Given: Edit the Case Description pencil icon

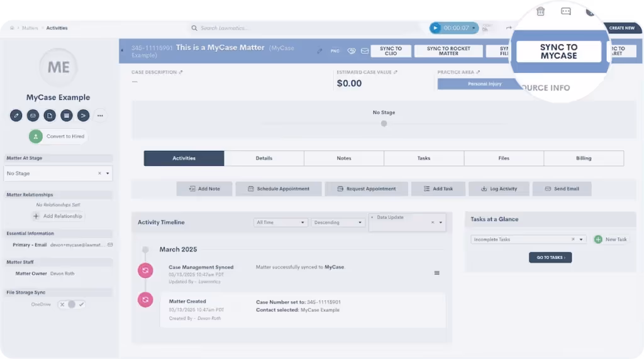Looking at the screenshot, I should (x=180, y=72).
